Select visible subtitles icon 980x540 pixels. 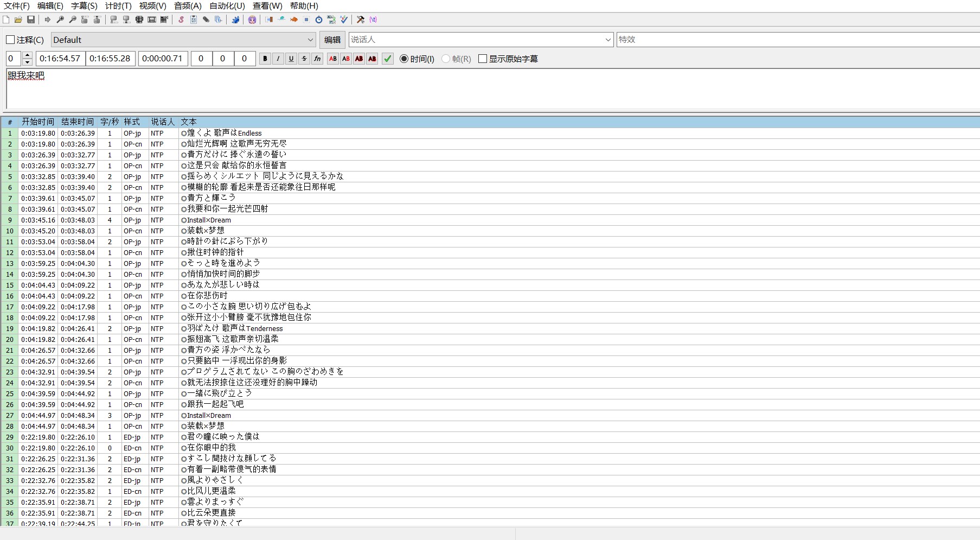(139, 20)
